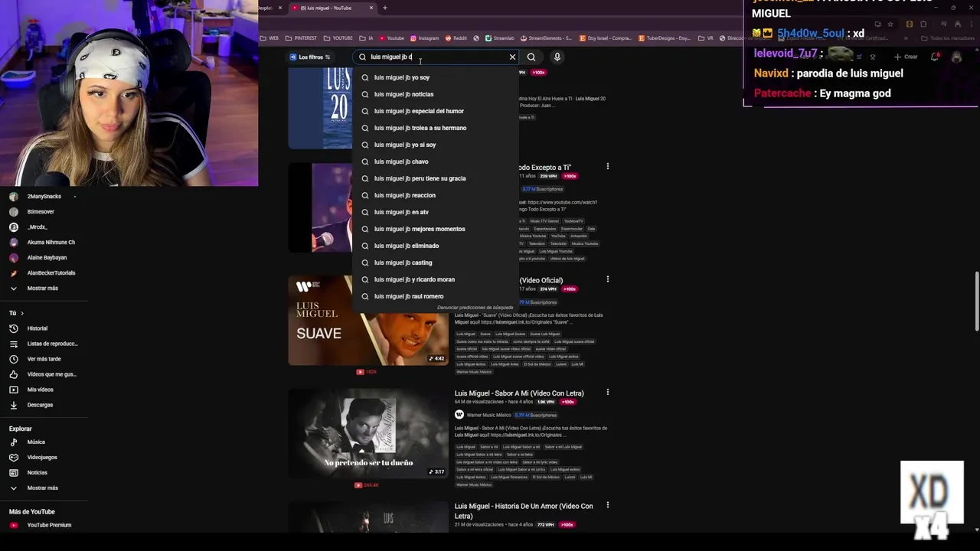
Task: Open Warner Music México channel link
Action: click(x=489, y=415)
